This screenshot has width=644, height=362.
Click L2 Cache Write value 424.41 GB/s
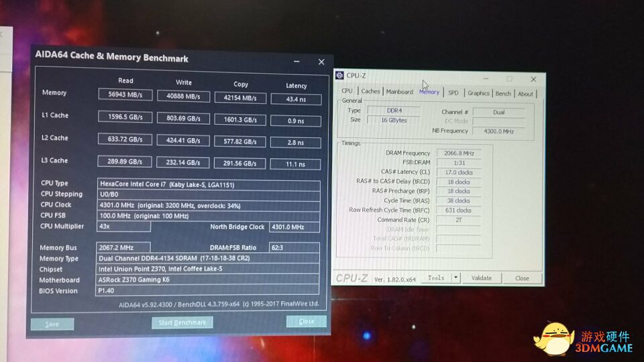[183, 140]
